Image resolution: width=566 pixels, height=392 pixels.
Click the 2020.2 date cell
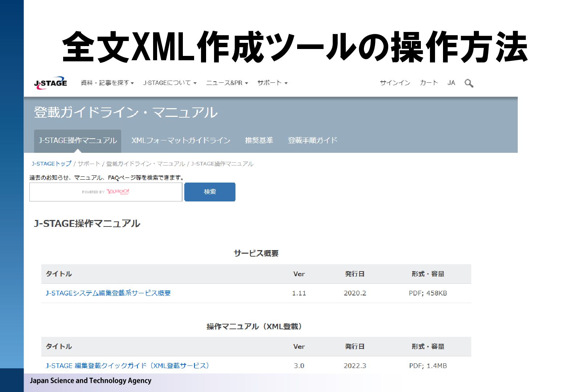[x=355, y=293]
